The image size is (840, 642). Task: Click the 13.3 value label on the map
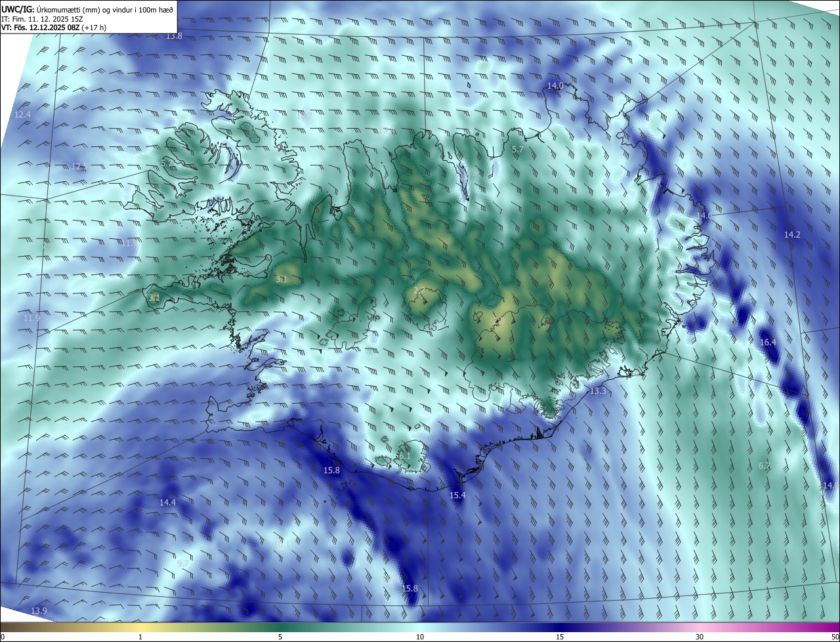598,391
